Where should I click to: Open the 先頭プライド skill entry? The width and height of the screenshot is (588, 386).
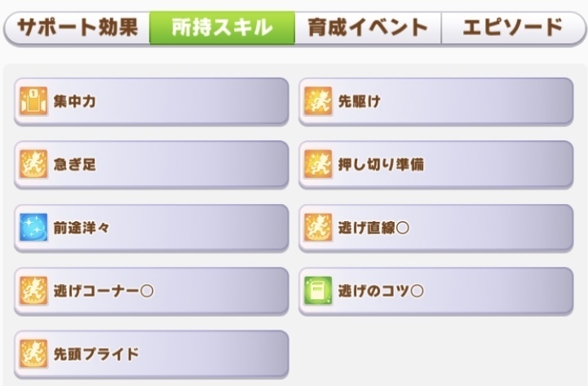point(152,354)
